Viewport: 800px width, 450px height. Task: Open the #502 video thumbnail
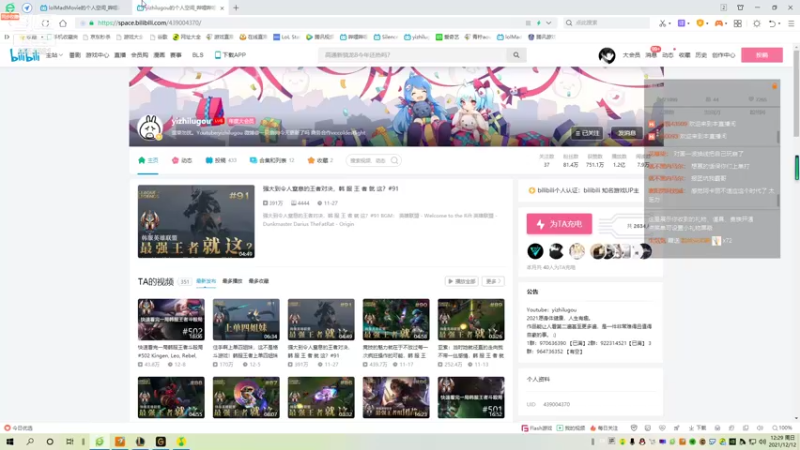tap(171, 319)
